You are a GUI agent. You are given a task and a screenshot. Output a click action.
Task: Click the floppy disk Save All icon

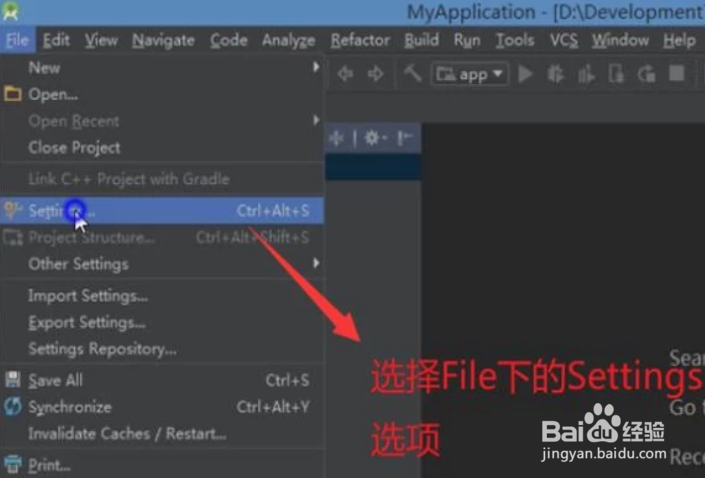(13, 380)
